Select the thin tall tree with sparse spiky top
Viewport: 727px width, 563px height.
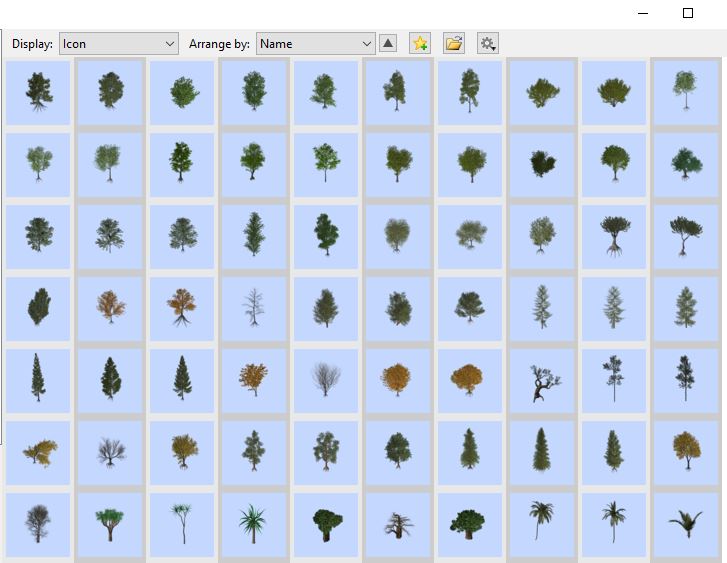182,525
